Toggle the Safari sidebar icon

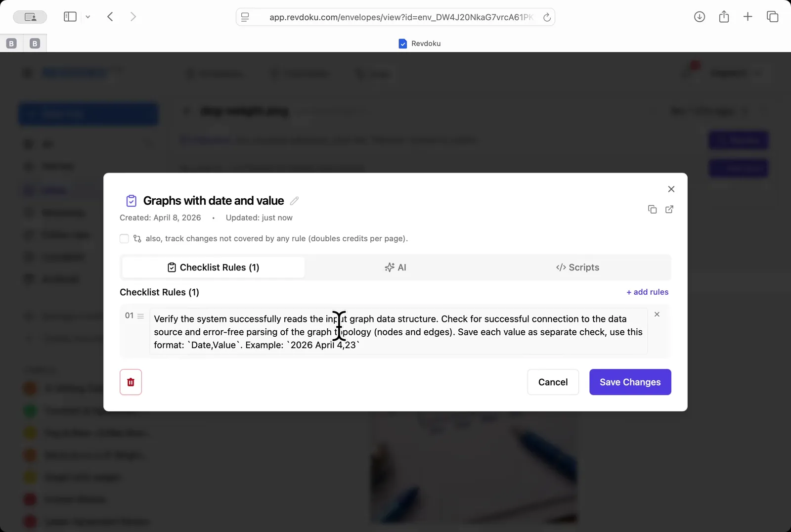click(70, 16)
